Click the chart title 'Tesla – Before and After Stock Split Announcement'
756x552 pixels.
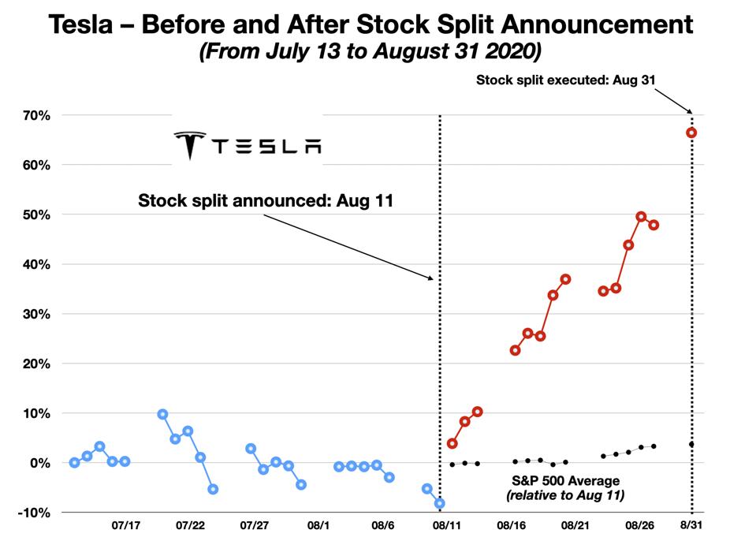click(x=371, y=25)
